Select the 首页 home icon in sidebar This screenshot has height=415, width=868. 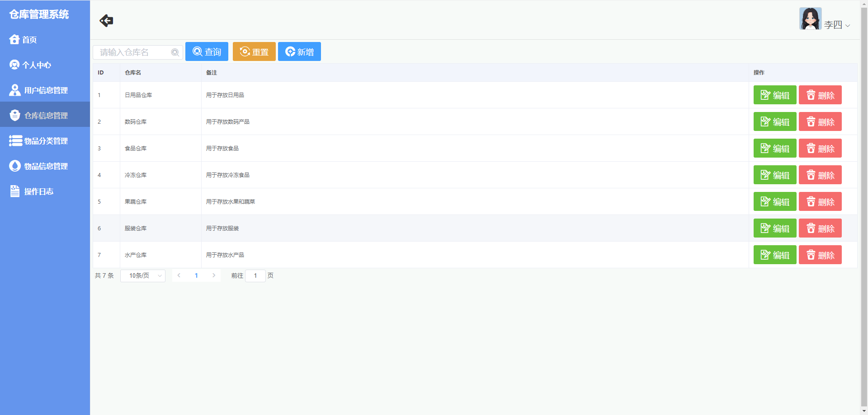click(x=14, y=39)
